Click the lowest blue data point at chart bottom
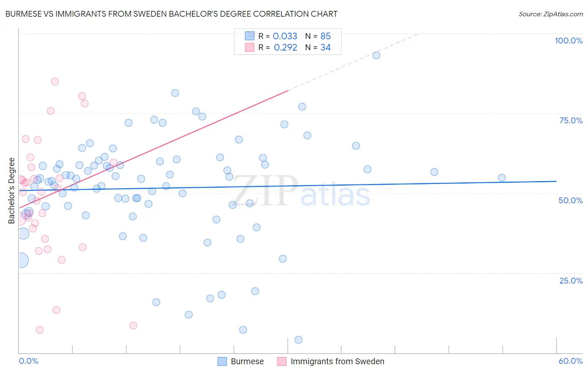 click(x=299, y=340)
